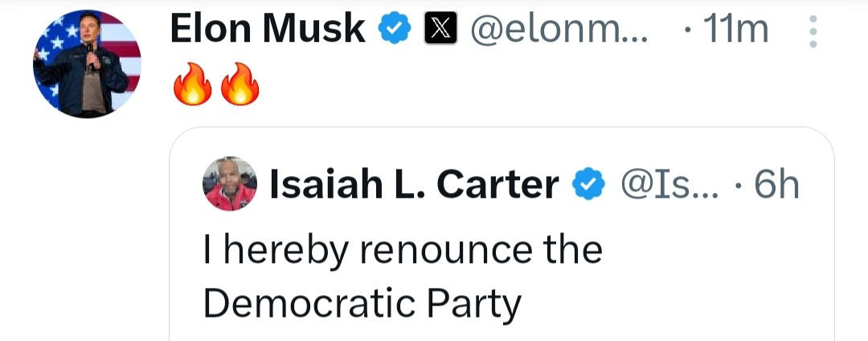Open Elon Musk's profile picture
The height and width of the screenshot is (341, 868).
pos(87,64)
